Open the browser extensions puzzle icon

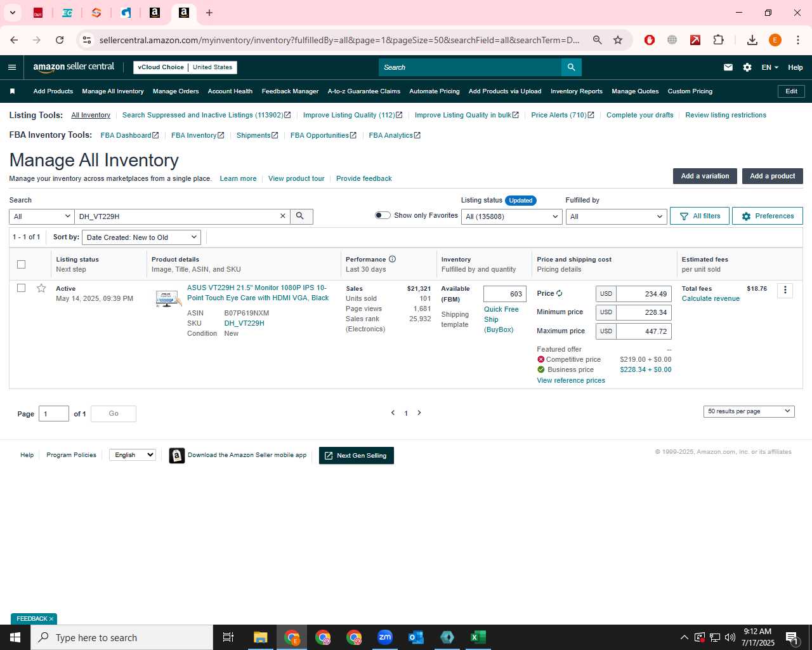tap(718, 40)
